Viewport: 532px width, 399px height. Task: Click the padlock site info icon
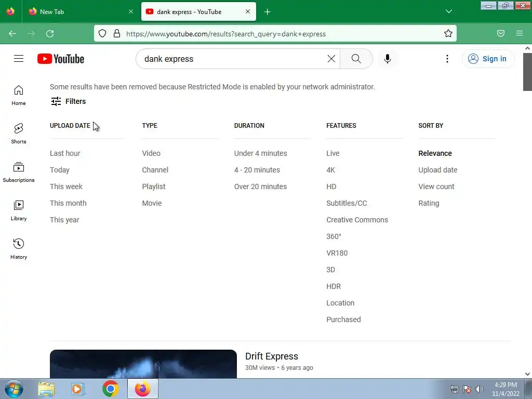(x=117, y=33)
